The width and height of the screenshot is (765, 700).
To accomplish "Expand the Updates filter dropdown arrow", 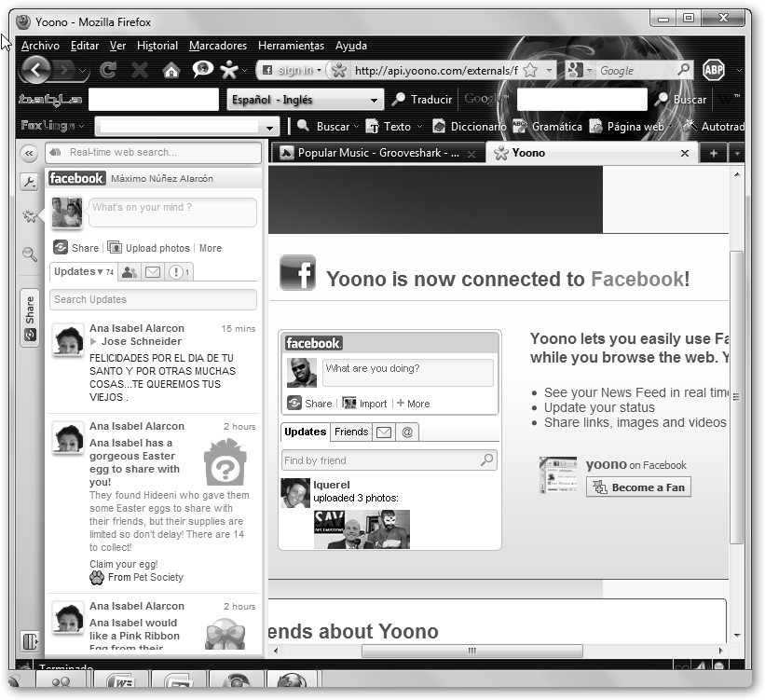I will click(101, 272).
